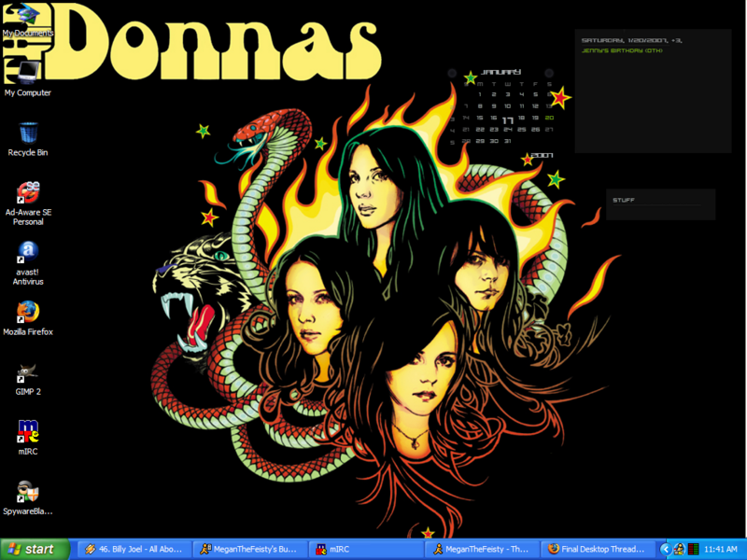Click the red-green network meter tray icon
Viewport: 747px width, 560px height.
point(693,549)
